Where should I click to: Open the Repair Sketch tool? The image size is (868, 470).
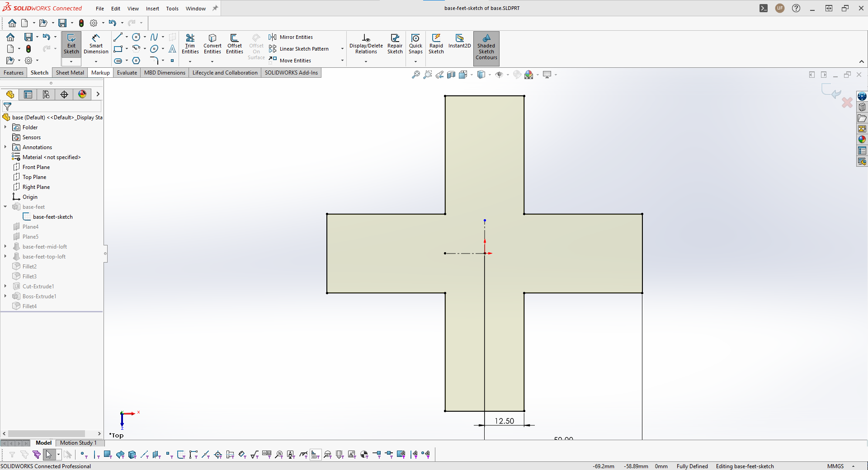tap(395, 44)
